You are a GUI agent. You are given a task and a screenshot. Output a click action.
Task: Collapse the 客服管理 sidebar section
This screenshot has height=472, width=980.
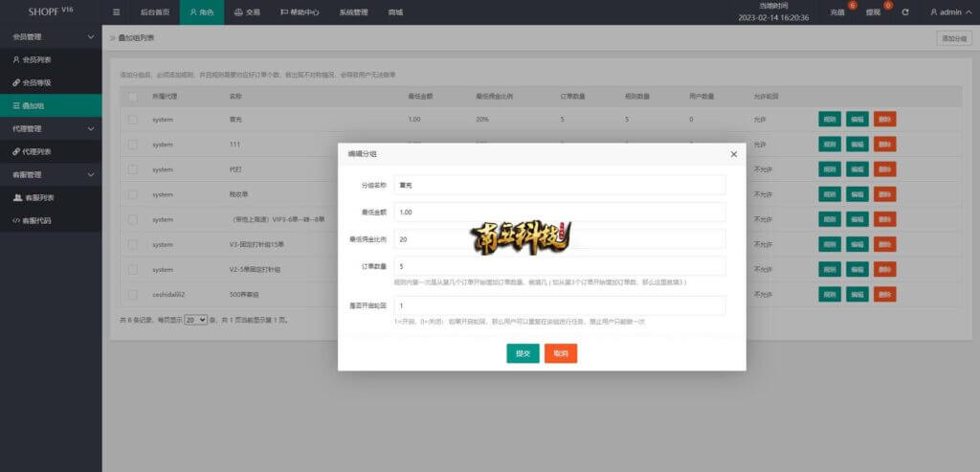point(51,175)
